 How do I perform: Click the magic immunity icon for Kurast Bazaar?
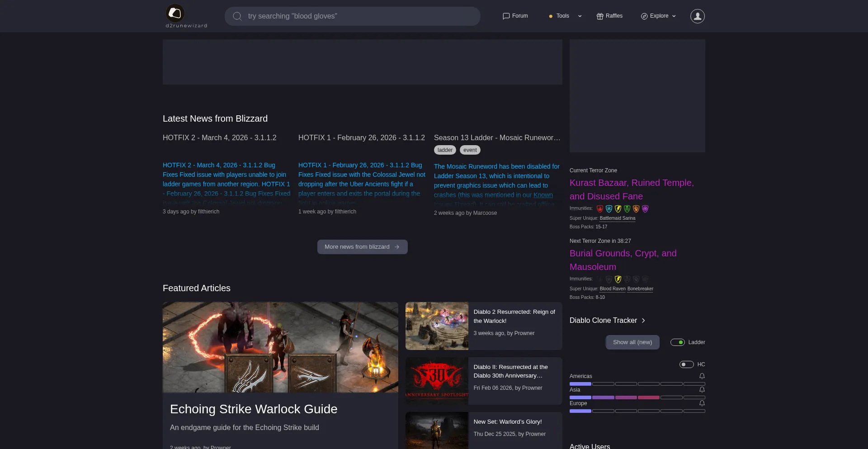pyautogui.click(x=645, y=209)
